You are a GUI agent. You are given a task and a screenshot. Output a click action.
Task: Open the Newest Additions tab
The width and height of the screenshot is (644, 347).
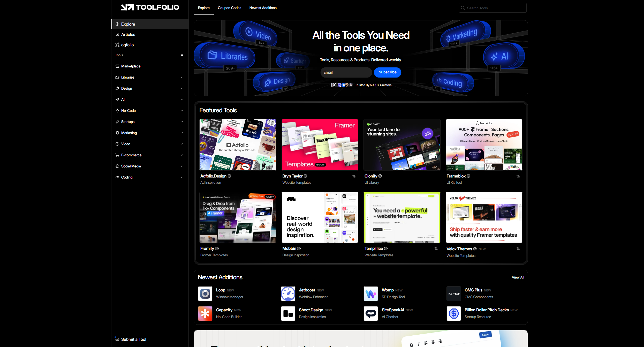click(x=263, y=8)
